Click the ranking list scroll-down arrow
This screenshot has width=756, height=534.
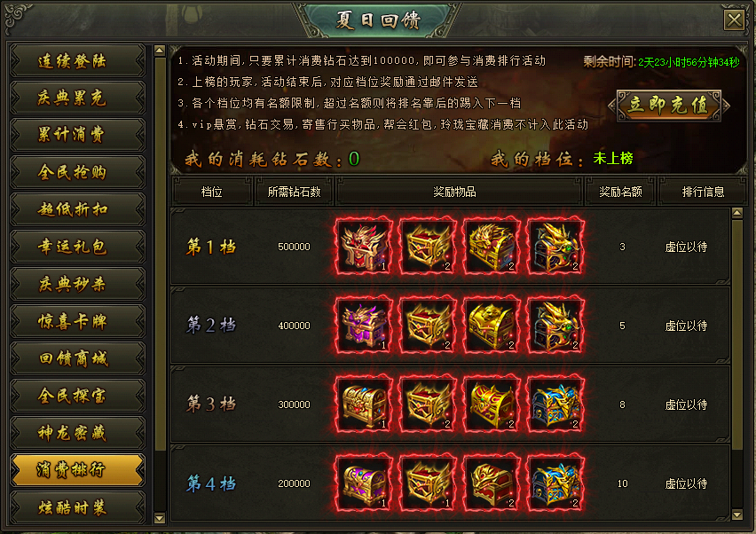point(737,514)
